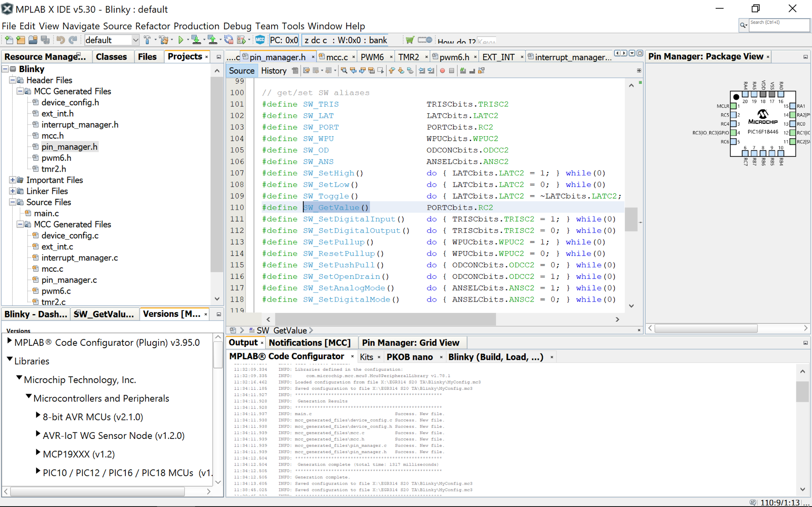Click the Build Project hammer icon
The image size is (812, 507).
coord(147,40)
